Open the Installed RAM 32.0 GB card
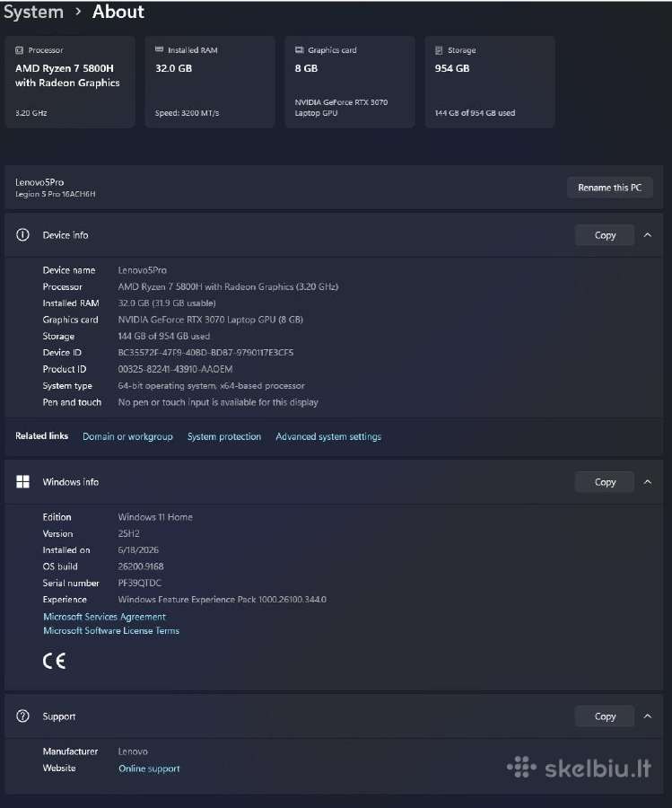Image resolution: width=672 pixels, height=808 pixels. [210, 82]
